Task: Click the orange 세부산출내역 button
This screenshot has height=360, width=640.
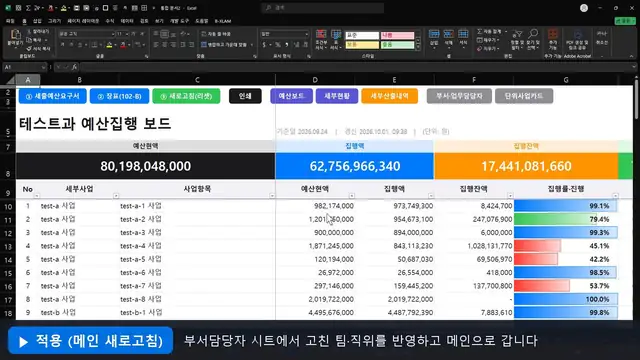Action: coord(389,96)
